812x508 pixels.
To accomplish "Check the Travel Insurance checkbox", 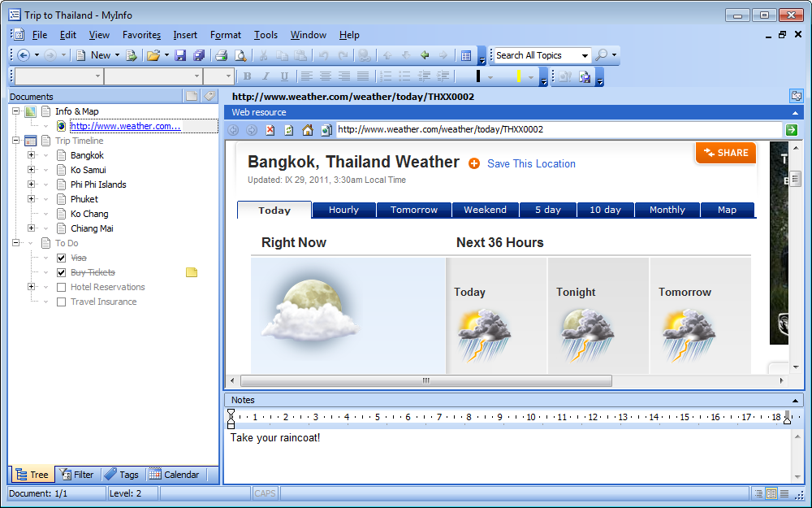I will click(x=61, y=302).
